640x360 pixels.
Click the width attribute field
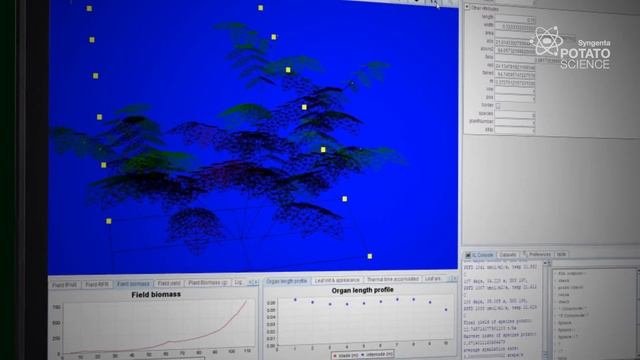515,27
